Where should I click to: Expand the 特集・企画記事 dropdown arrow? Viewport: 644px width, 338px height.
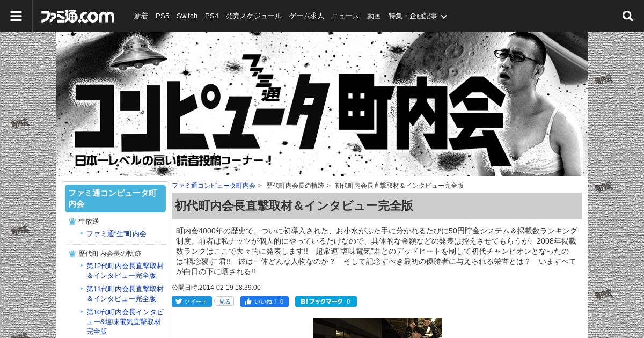tap(444, 17)
